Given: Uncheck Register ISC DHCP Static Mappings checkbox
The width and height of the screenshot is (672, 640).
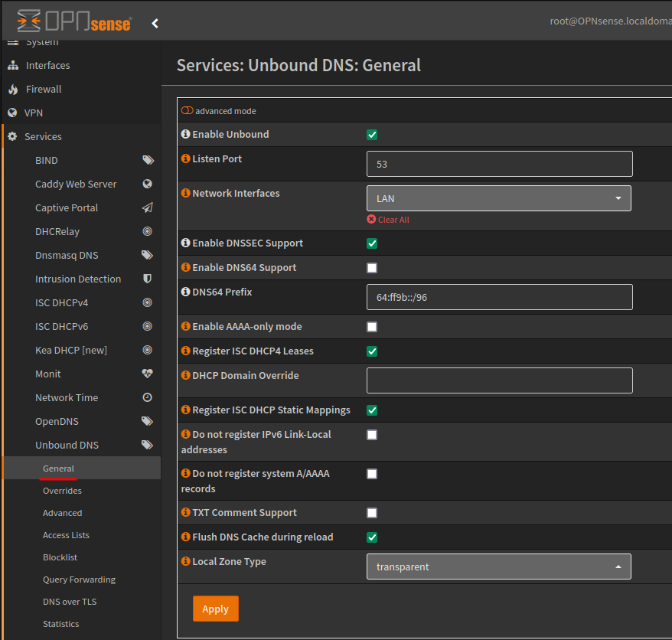Looking at the screenshot, I should coord(372,410).
